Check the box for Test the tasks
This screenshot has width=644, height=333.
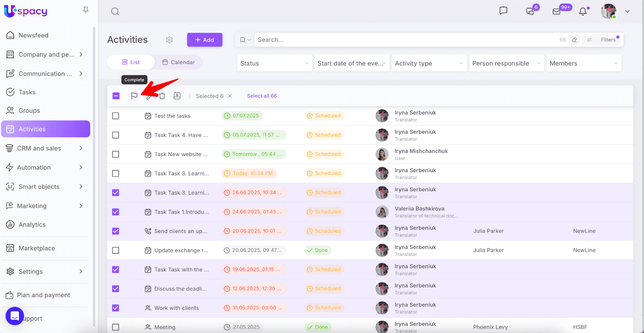tap(116, 116)
